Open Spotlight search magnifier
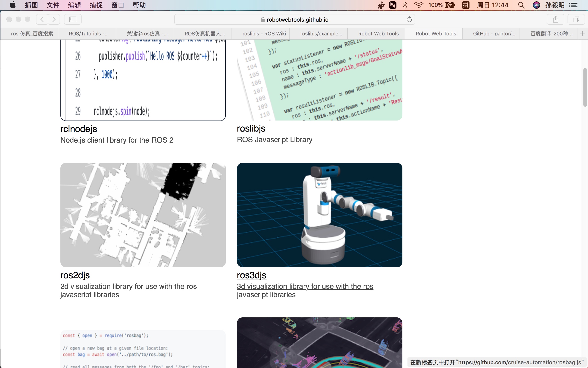The image size is (588, 368). pos(521,5)
